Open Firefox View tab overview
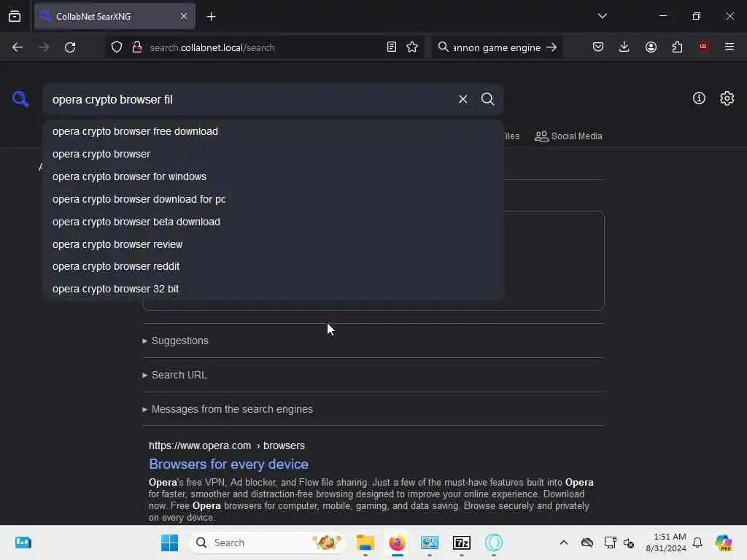The width and height of the screenshot is (747, 560). pyautogui.click(x=15, y=16)
